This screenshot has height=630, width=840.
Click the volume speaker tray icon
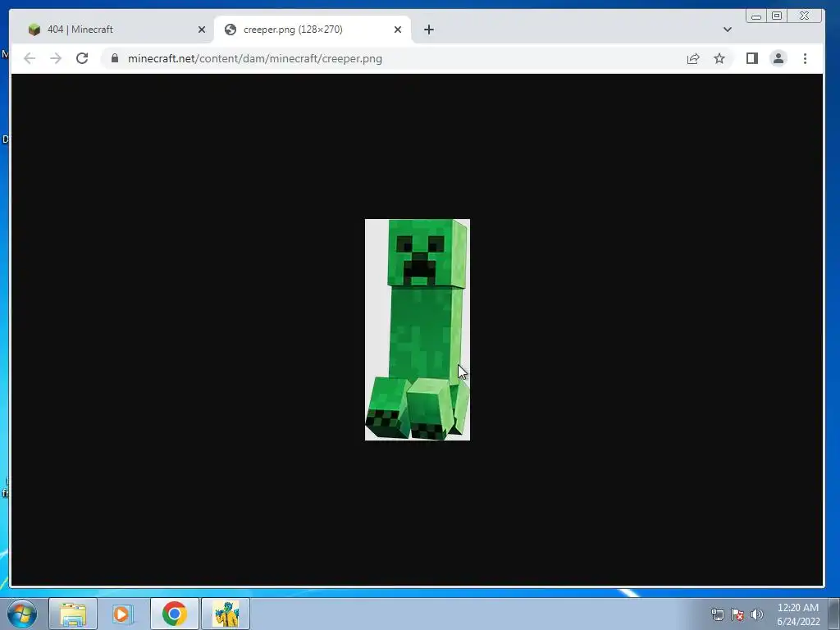[757, 614]
